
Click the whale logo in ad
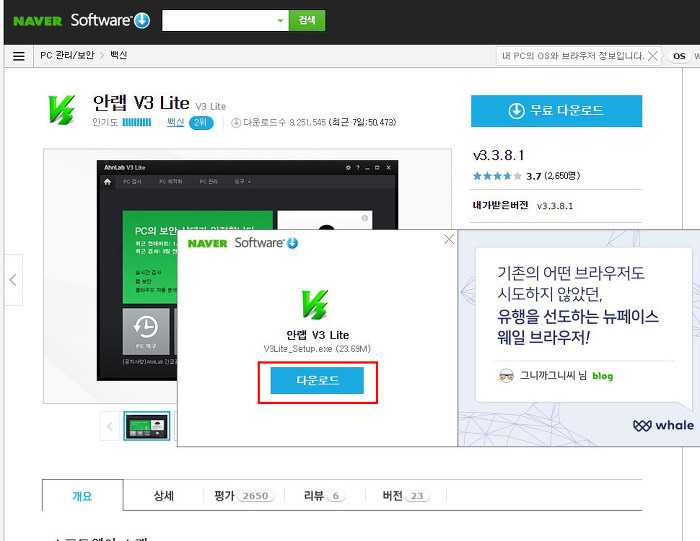(x=663, y=425)
